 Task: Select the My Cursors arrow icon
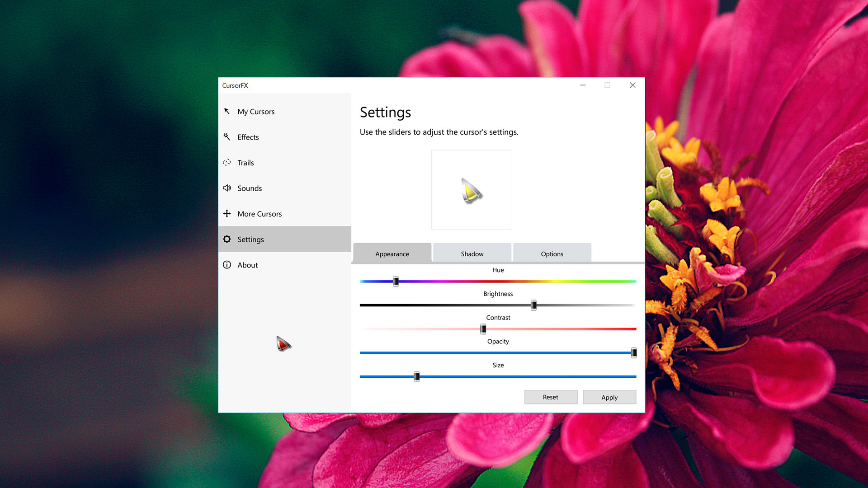pyautogui.click(x=227, y=112)
